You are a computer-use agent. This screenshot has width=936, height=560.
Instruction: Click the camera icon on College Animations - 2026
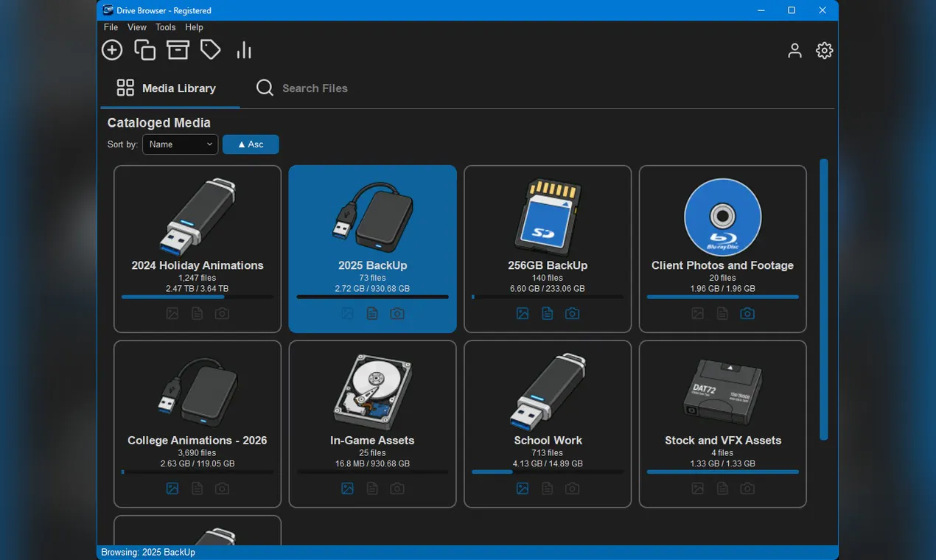click(x=222, y=489)
